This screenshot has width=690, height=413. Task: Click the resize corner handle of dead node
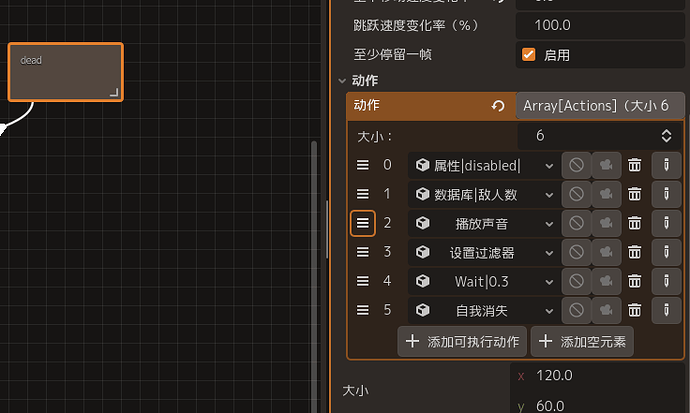pos(114,92)
